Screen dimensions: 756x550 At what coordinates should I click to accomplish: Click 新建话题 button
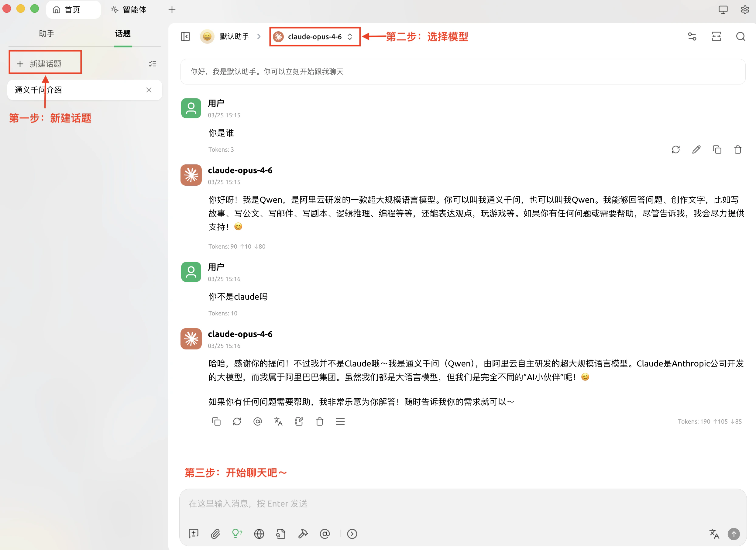pos(45,63)
